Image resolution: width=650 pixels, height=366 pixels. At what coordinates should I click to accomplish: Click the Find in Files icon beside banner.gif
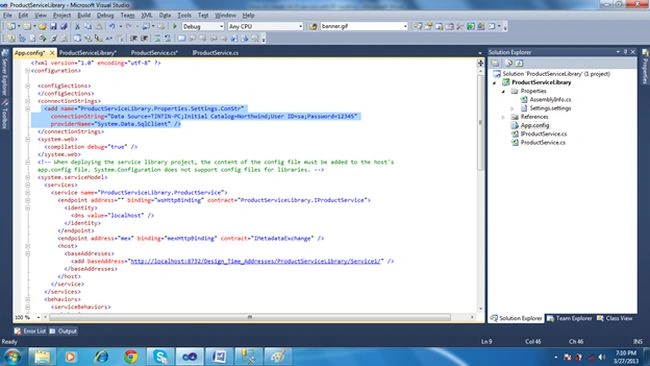click(x=313, y=27)
